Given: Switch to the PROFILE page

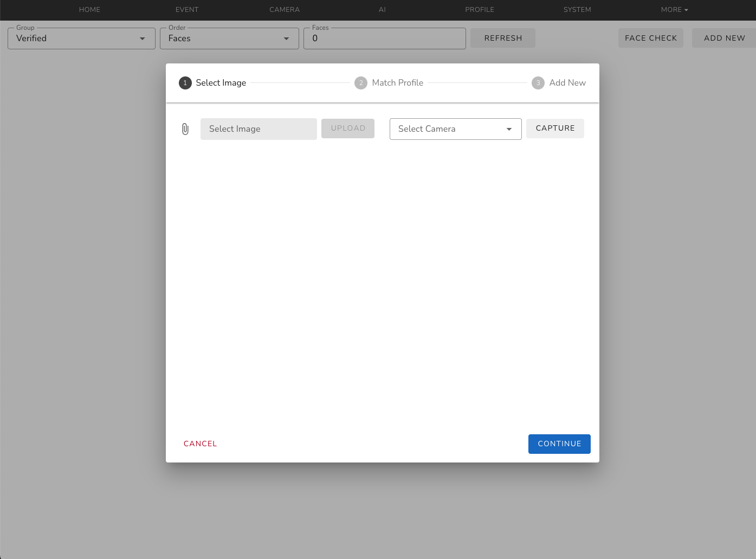Looking at the screenshot, I should pyautogui.click(x=480, y=10).
